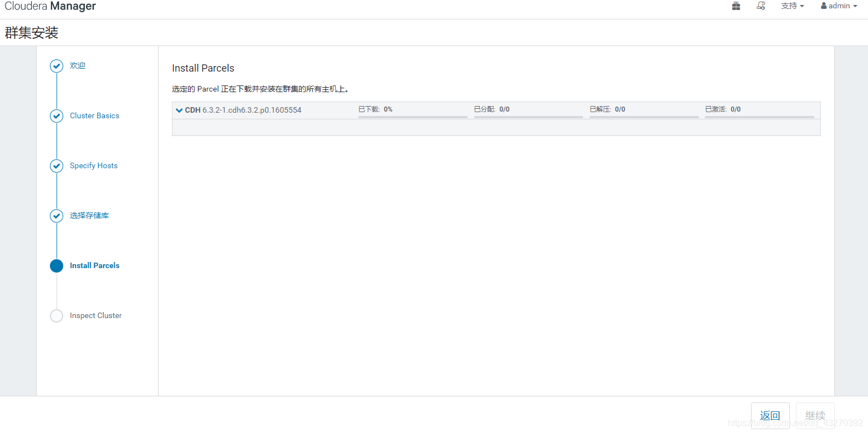This screenshot has height=433, width=868.
Task: Collapse the CDH parcel row chevron
Action: (179, 110)
